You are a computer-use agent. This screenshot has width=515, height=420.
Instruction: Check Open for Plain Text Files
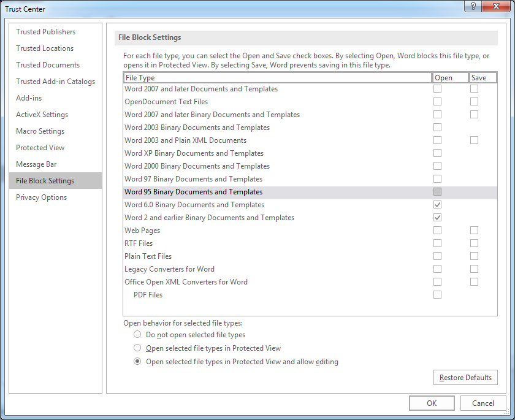(x=437, y=256)
